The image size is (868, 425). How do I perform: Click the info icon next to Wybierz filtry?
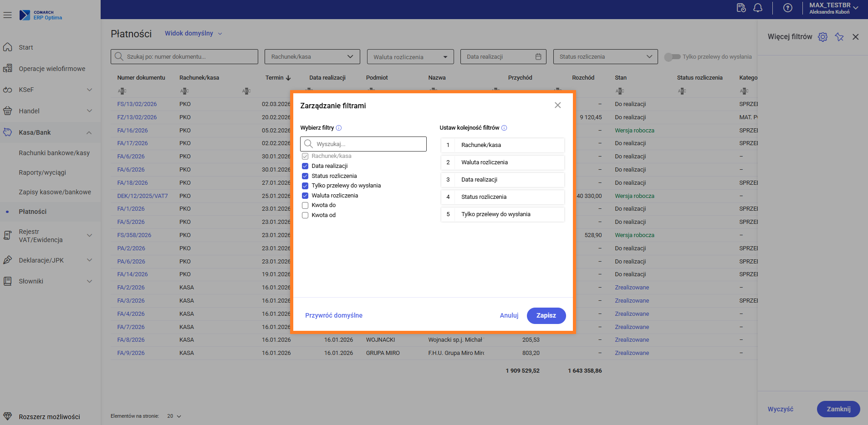339,128
